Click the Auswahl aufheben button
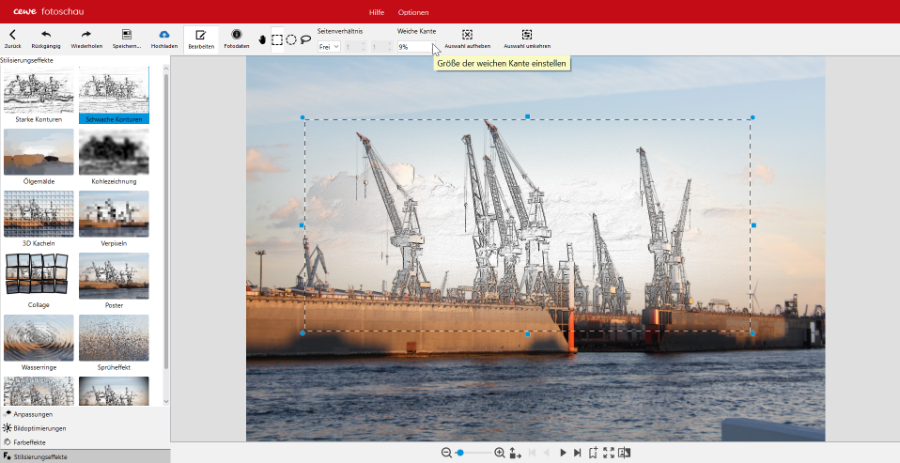Viewport: 900px width, 463px height. 467,39
